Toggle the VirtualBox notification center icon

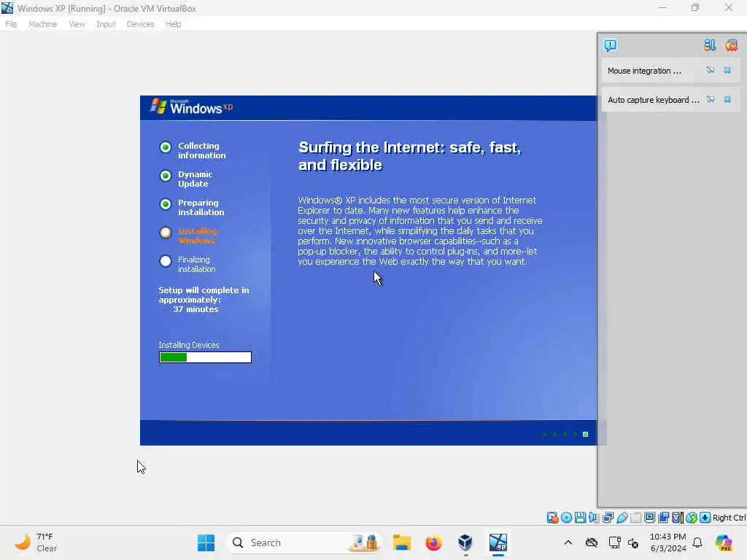click(611, 45)
